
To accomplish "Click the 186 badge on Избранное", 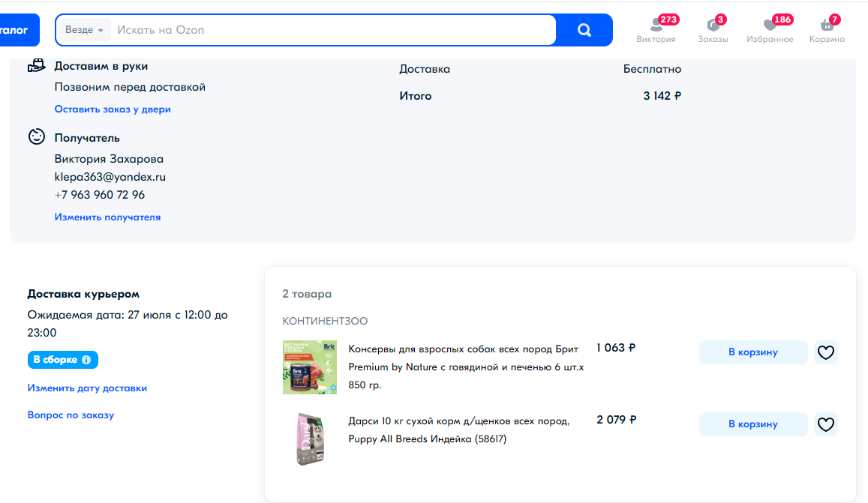I will [x=782, y=19].
